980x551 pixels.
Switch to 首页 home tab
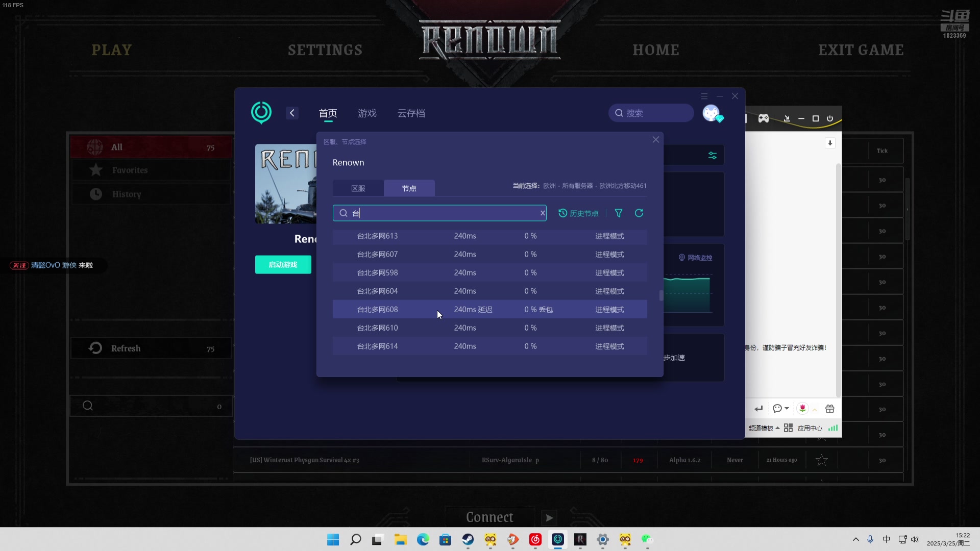328,113
